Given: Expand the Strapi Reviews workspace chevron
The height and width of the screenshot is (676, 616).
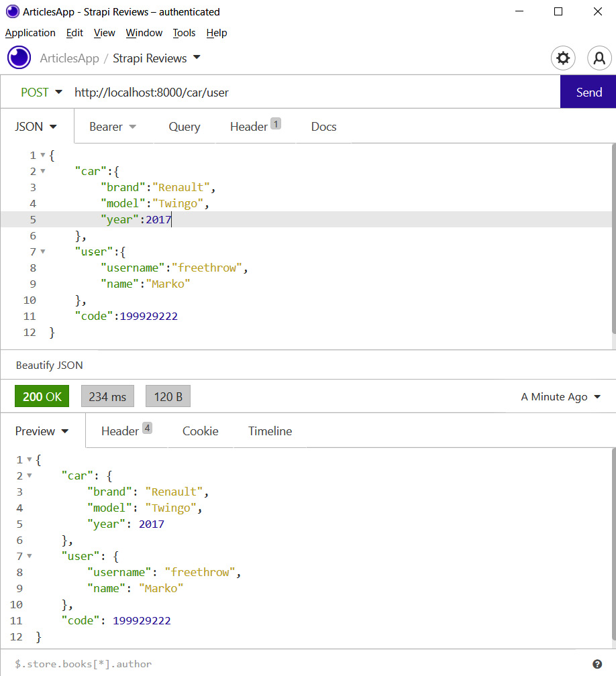Looking at the screenshot, I should tap(196, 58).
